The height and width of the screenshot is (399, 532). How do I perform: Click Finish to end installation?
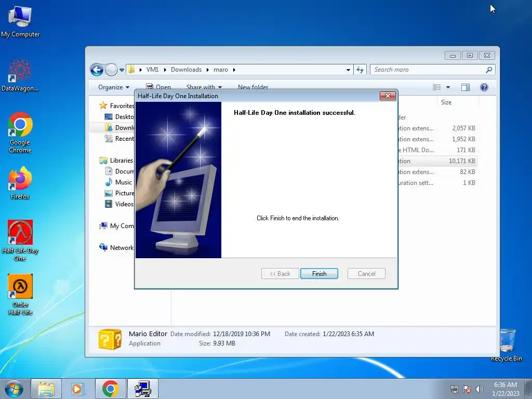(320, 273)
